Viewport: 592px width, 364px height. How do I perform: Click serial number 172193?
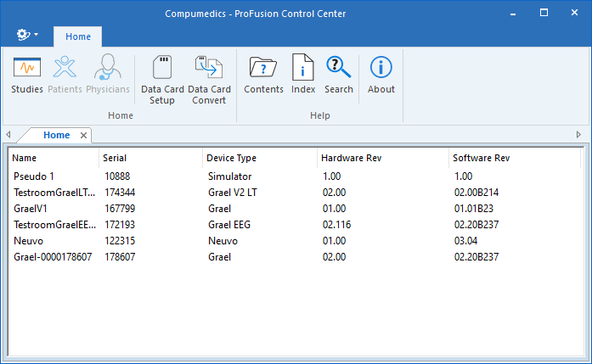pos(120,225)
